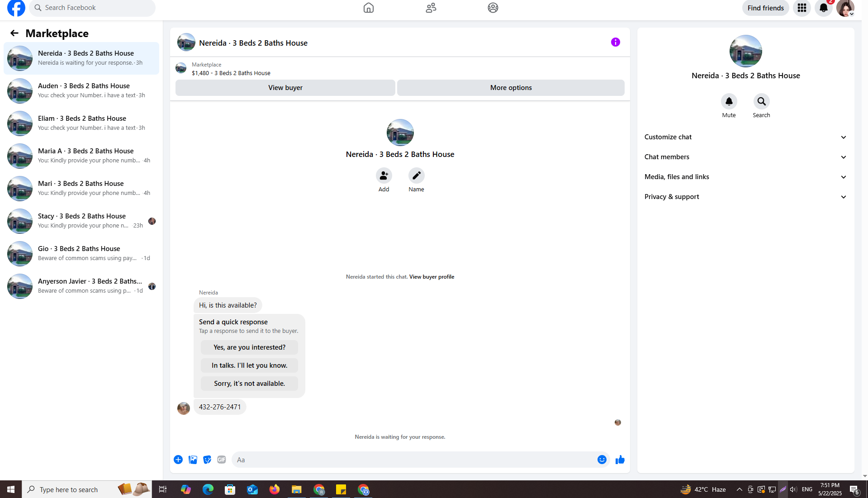
Task: Send quick reply 'Sorry, it's not available.'
Action: [x=249, y=384]
